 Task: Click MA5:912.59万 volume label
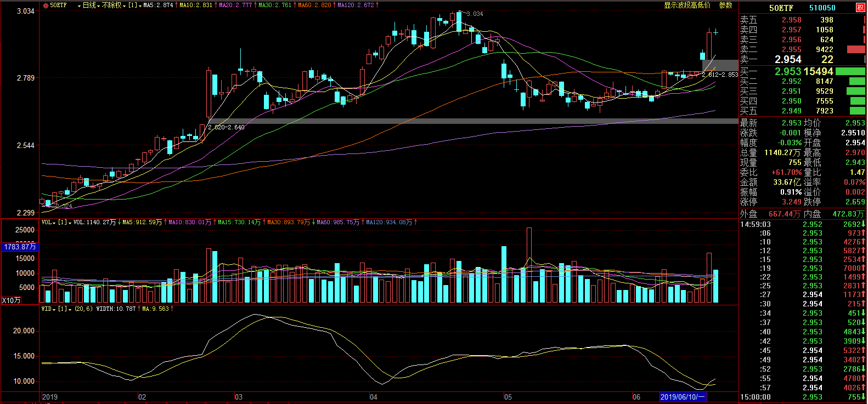(x=142, y=223)
